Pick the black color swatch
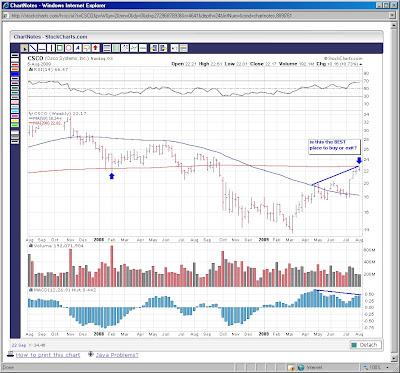 (15, 55)
